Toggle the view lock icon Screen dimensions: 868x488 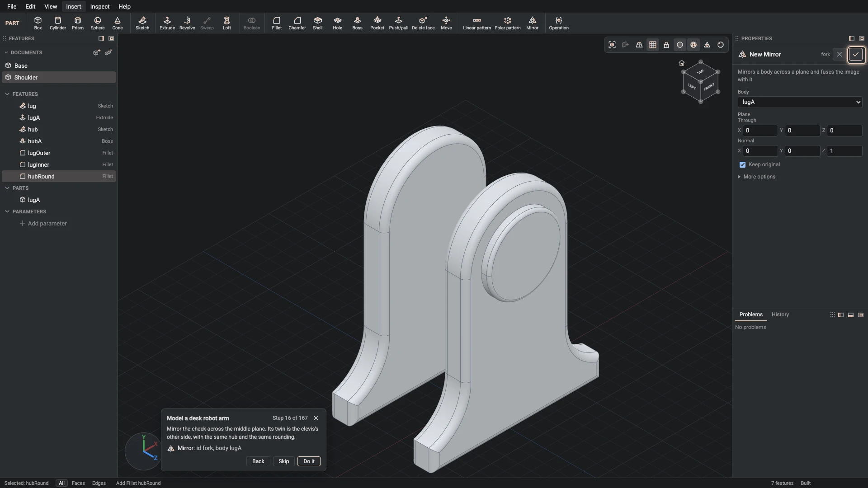[x=666, y=45]
